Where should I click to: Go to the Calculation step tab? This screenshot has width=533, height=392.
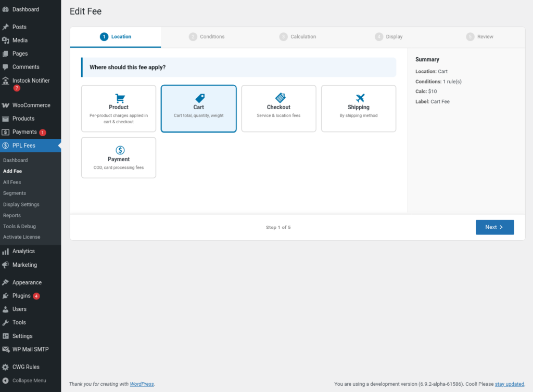click(x=298, y=37)
